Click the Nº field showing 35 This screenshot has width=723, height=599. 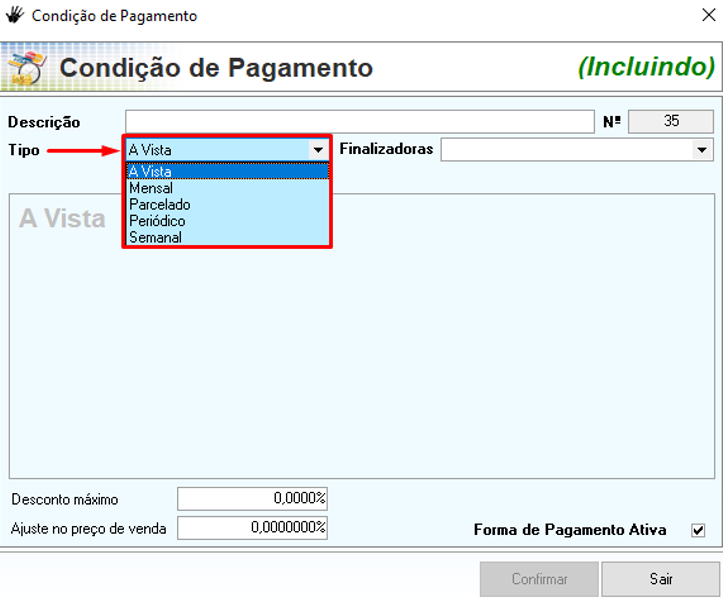click(x=671, y=121)
